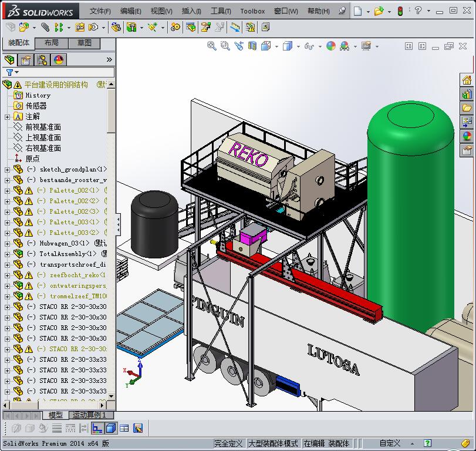Switch to the ConfigurationManager panel icon
This screenshot has height=451, width=476.
point(42,60)
